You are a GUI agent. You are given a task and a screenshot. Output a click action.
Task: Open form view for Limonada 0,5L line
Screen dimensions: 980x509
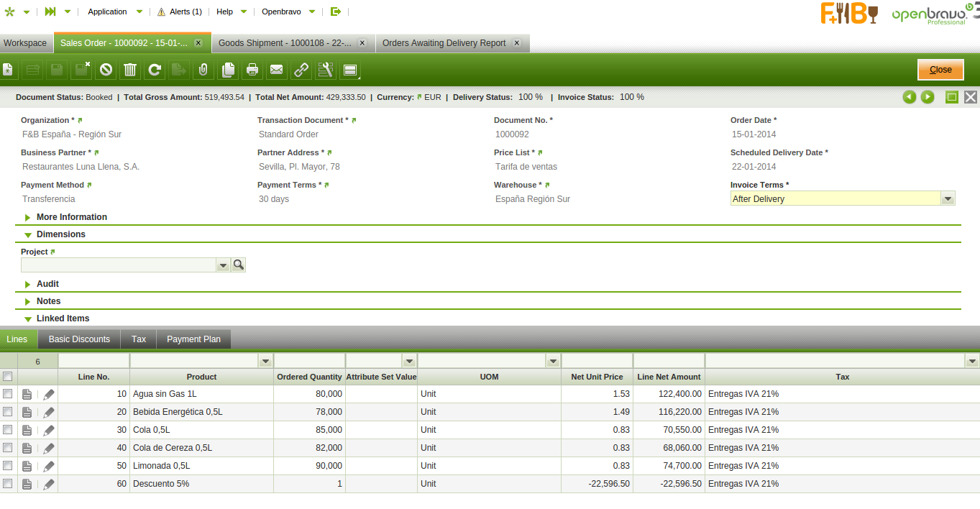(27, 466)
